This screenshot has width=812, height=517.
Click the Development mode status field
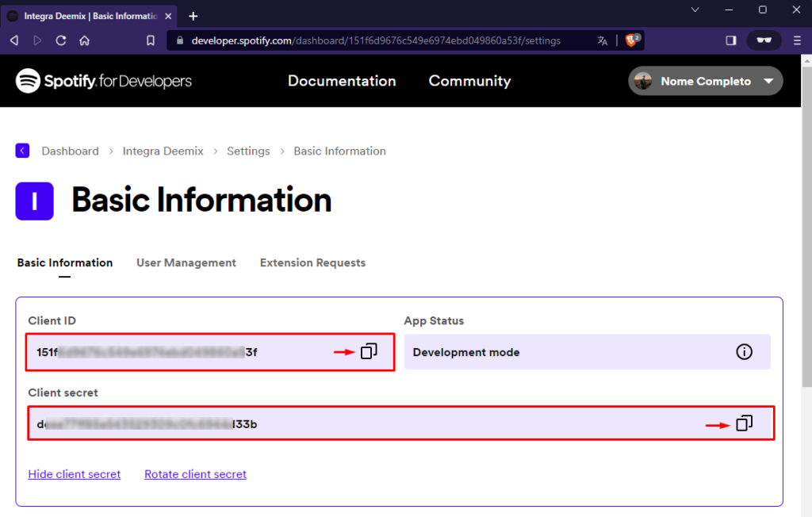point(588,352)
